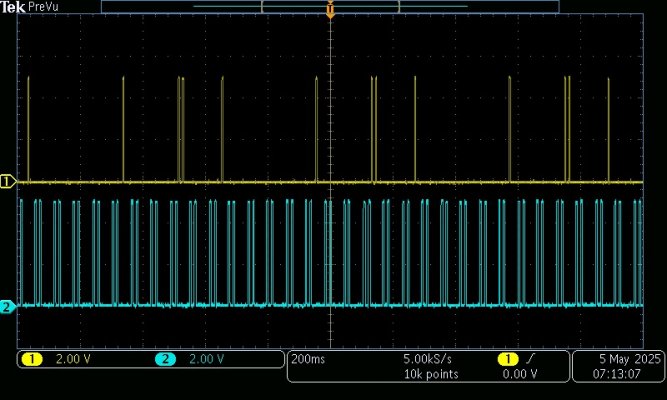Click the 10k points record length
This screenshot has height=400, width=667.
[431, 374]
